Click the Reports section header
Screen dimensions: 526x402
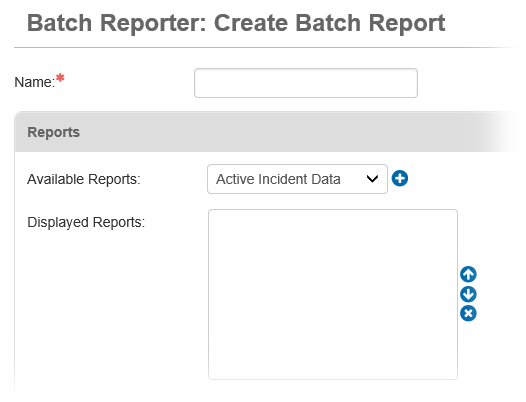[265, 132]
